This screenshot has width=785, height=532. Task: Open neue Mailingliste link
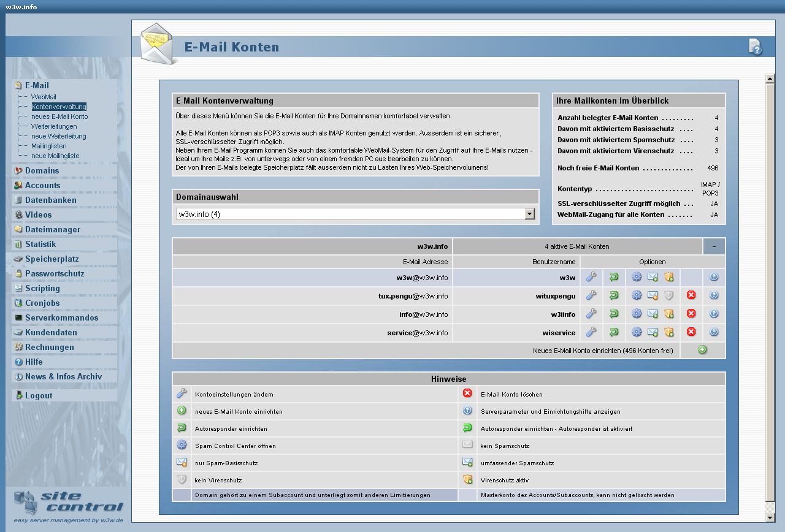click(55, 156)
